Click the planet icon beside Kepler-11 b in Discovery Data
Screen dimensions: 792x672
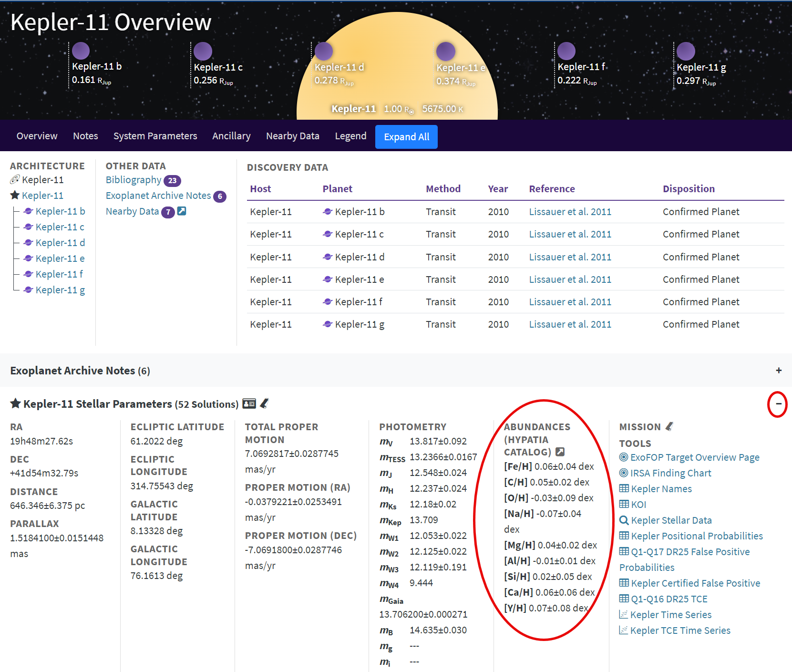(328, 211)
